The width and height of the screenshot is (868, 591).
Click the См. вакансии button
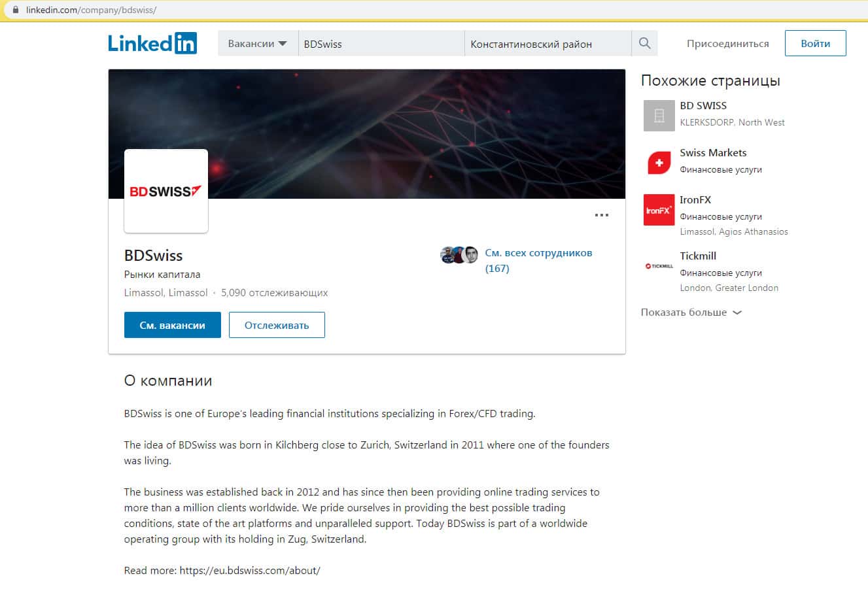point(173,325)
